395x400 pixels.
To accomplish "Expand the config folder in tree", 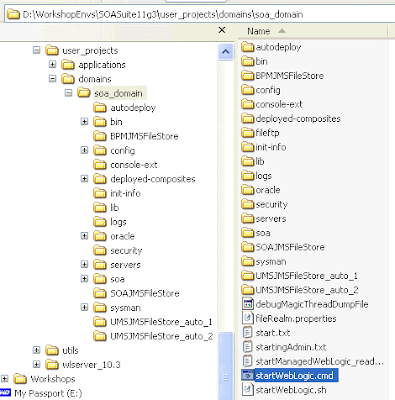I will pyautogui.click(x=85, y=150).
